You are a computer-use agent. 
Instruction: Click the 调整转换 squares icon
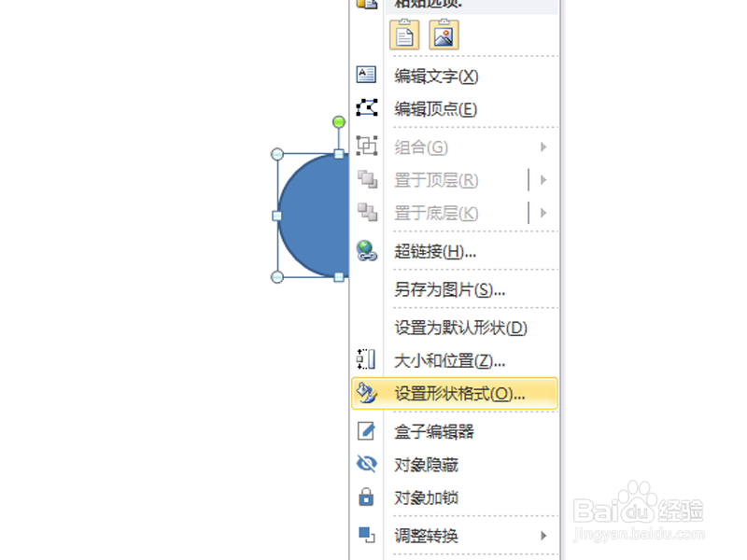[366, 535]
